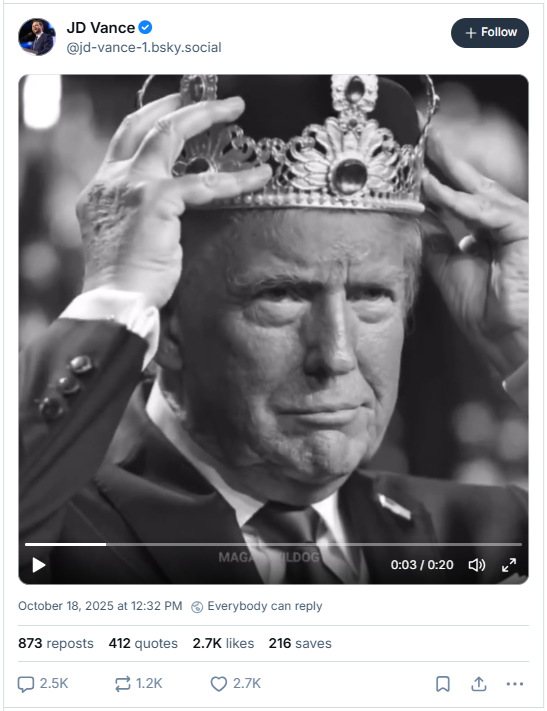View the 412 quotes list
The width and height of the screenshot is (547, 711).
(x=143, y=643)
